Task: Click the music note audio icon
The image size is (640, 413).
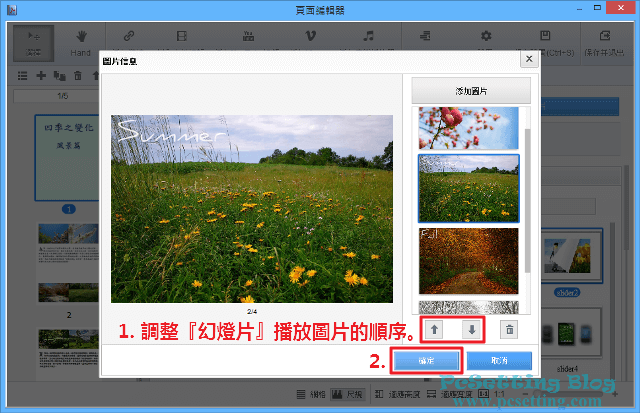Action: tap(368, 36)
